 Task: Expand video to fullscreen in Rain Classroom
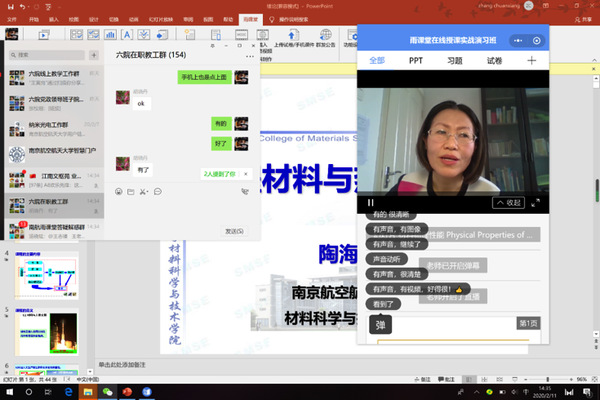point(535,202)
